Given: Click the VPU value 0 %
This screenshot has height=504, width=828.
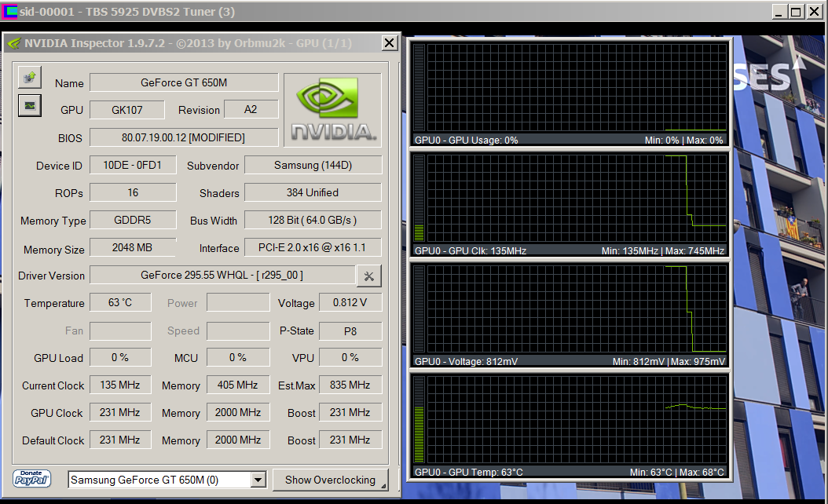Looking at the screenshot, I should tap(350, 357).
